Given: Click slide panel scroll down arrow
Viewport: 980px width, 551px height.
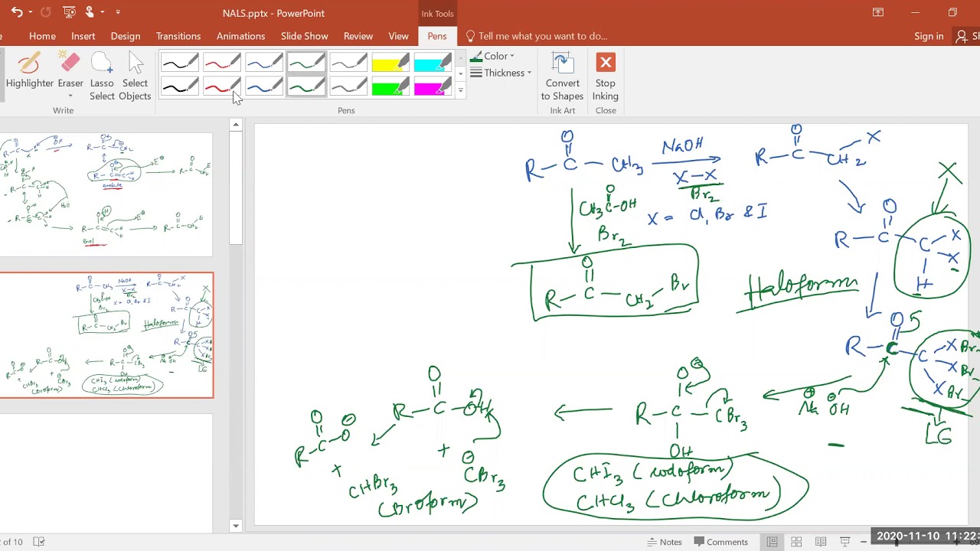Looking at the screenshot, I should 236,526.
